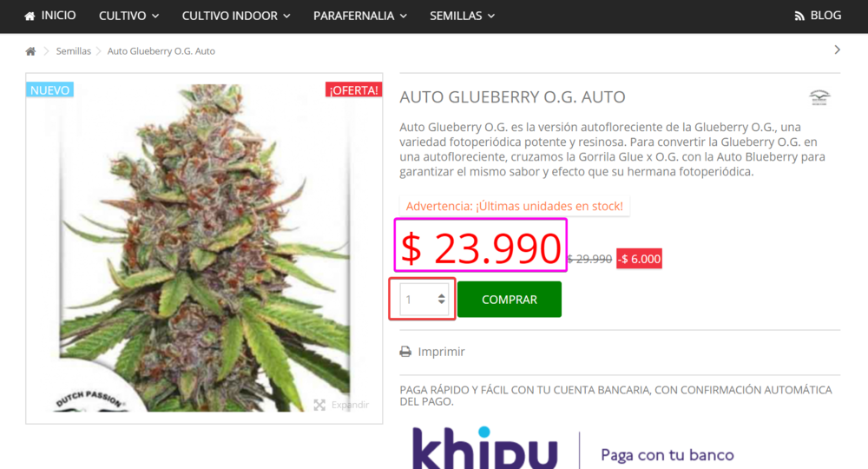Viewport: 868px width, 469px height.
Task: Click the khipu payment logo
Action: (x=485, y=447)
